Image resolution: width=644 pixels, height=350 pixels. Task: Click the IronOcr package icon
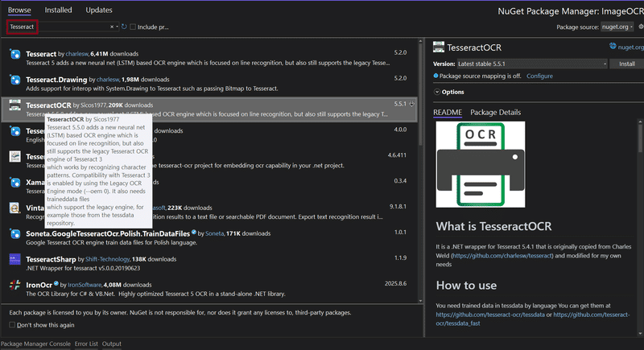(15, 285)
